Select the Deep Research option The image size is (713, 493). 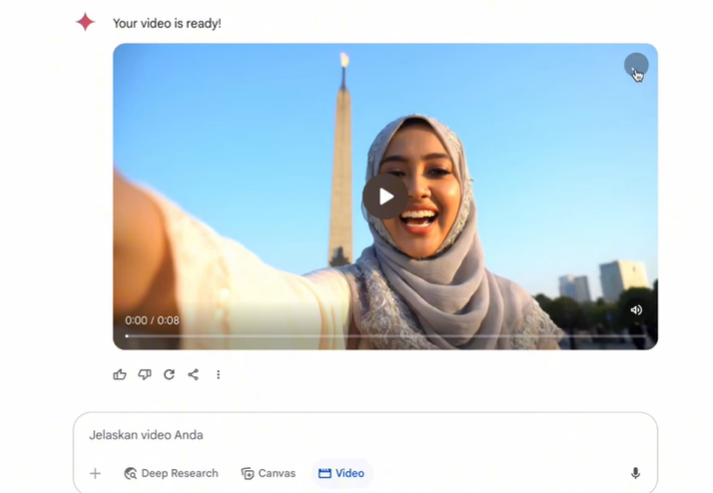coord(171,473)
